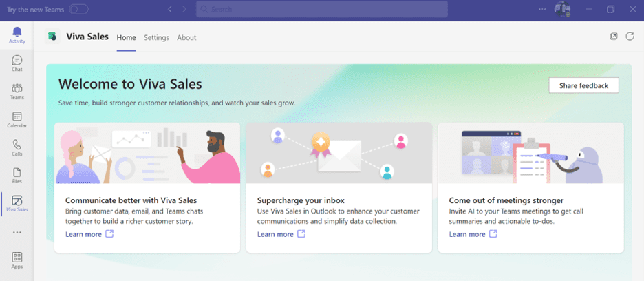Viewport: 644px width, 281px height.
Task: Reload the Viva Sales tab
Action: click(x=630, y=37)
